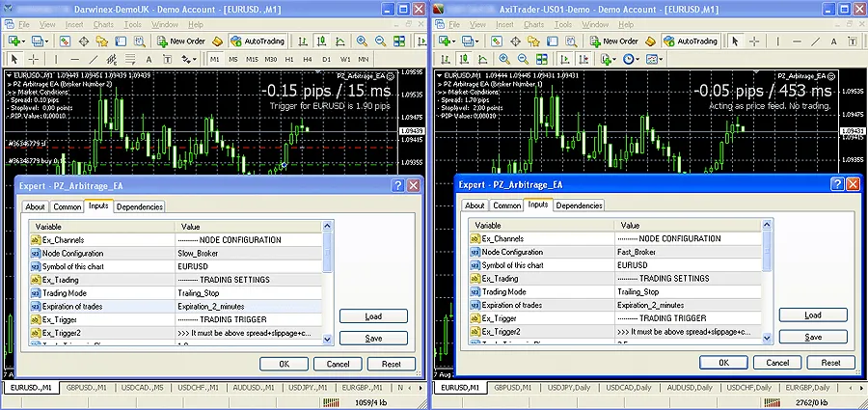Switch to Common tab in left Expert dialog
The height and width of the screenshot is (410, 868).
coord(67,206)
